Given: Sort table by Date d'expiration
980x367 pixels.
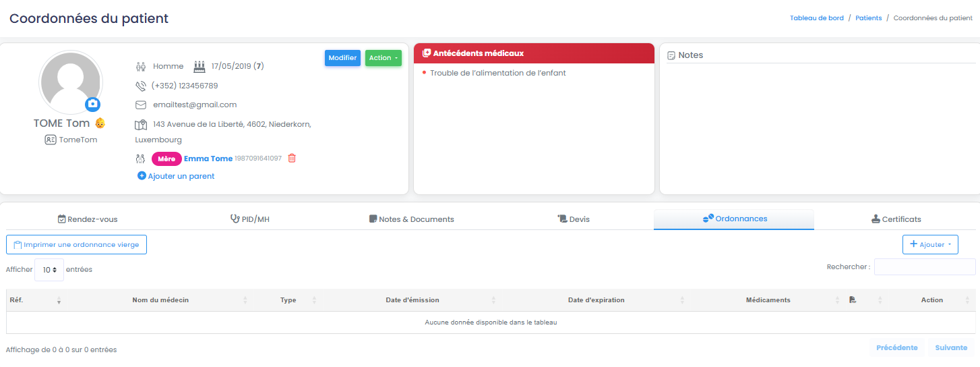Looking at the screenshot, I should point(596,300).
